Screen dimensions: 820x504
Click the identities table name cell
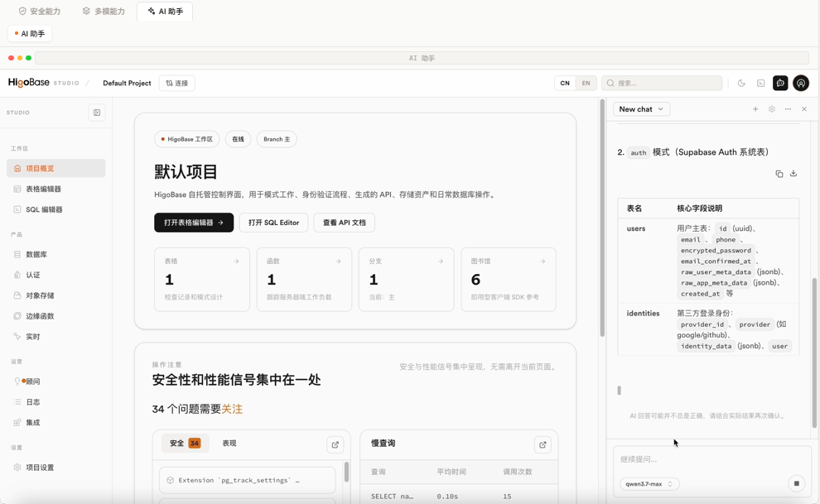click(x=643, y=314)
